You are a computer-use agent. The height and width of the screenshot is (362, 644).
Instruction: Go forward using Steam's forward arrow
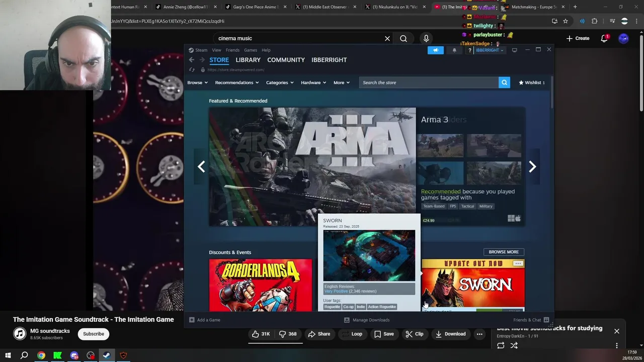point(202,60)
